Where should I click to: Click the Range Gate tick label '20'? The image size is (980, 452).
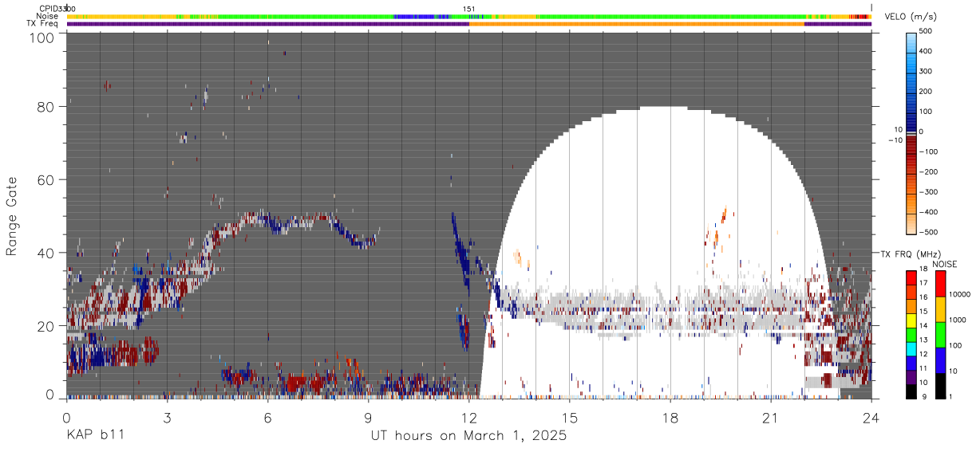click(47, 326)
